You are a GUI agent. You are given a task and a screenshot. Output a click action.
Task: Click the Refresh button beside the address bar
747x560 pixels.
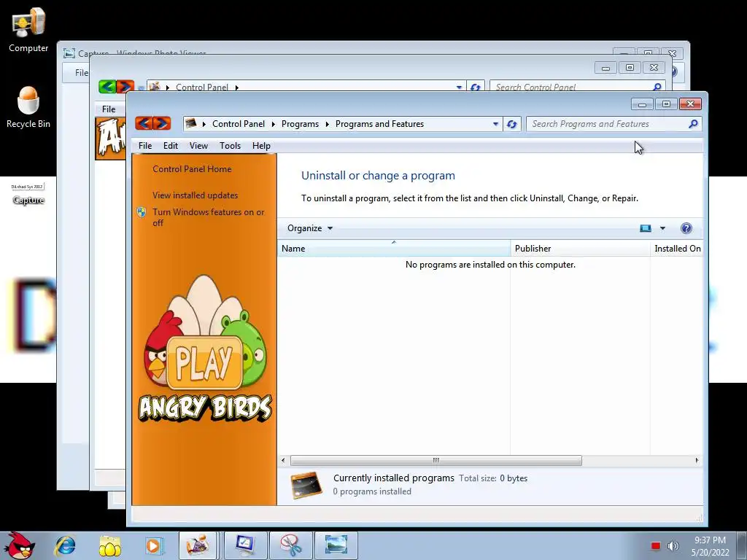tap(512, 124)
